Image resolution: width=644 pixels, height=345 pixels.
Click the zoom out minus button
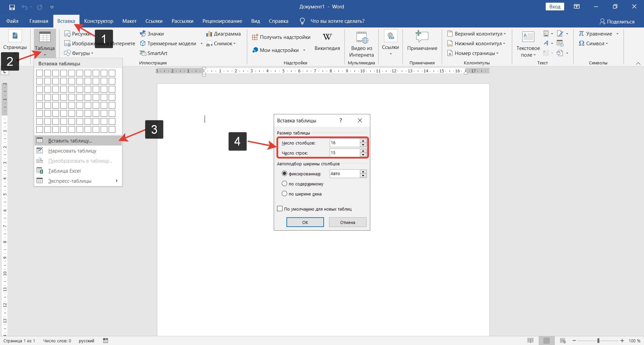point(574,341)
